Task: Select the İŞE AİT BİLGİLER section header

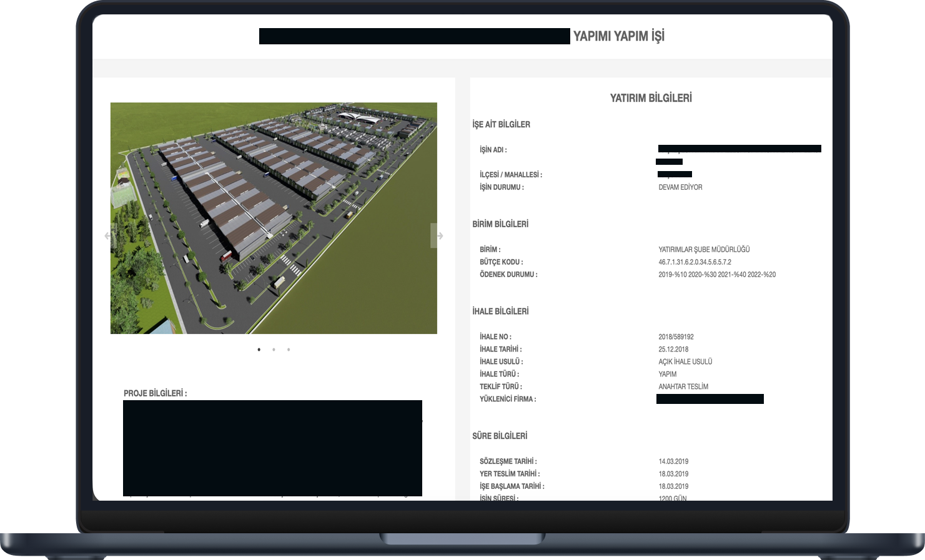Action: (501, 125)
